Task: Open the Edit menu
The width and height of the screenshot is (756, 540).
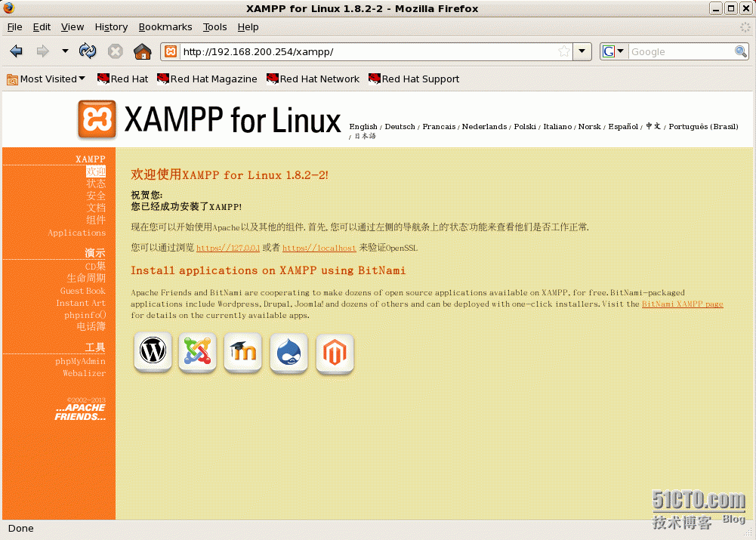Action: click(42, 27)
